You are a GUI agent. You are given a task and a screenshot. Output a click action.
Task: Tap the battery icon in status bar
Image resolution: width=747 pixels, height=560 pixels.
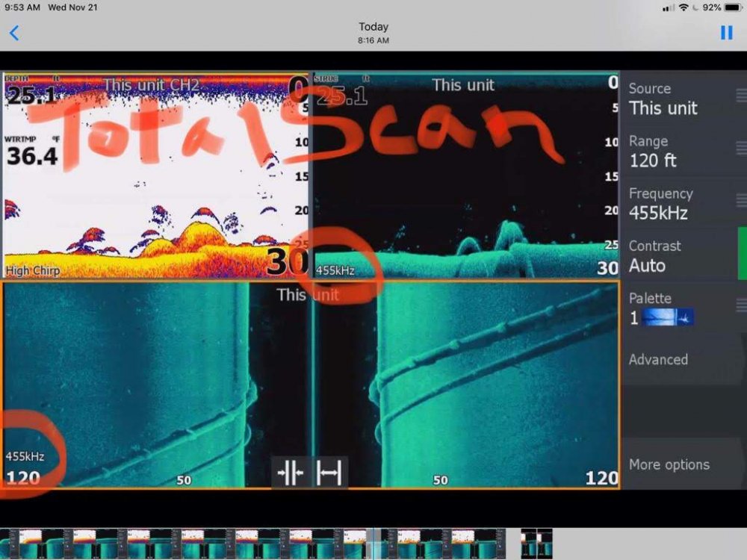click(733, 7)
